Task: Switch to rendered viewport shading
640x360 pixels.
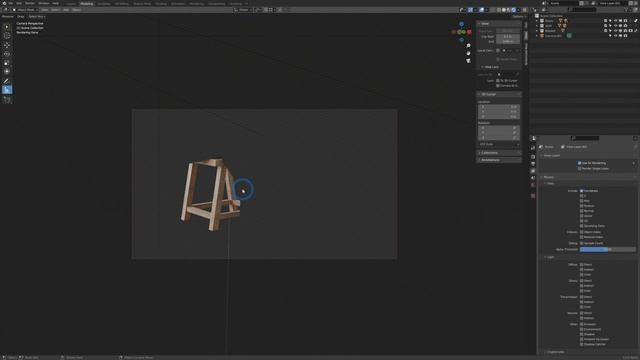Action: (513, 10)
